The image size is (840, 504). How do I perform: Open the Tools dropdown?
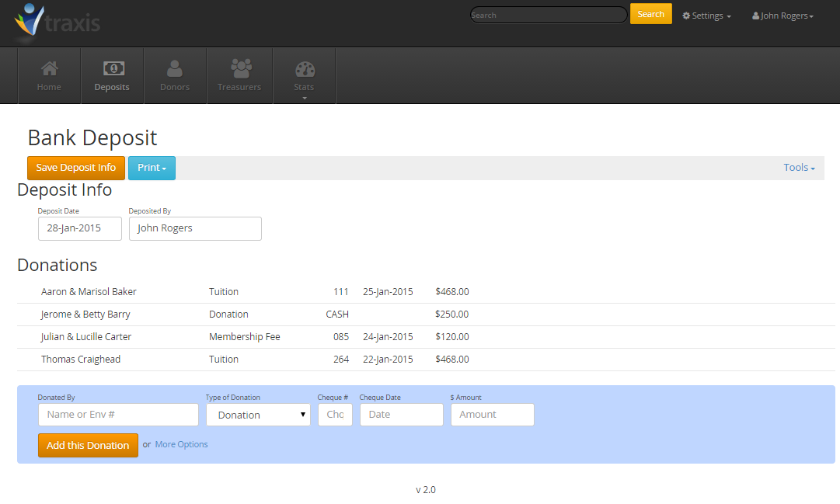click(799, 168)
